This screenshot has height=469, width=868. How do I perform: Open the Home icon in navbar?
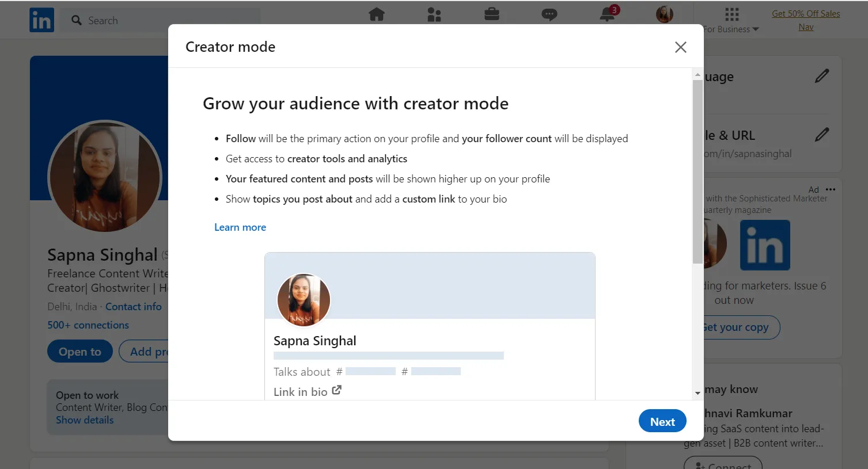click(377, 14)
